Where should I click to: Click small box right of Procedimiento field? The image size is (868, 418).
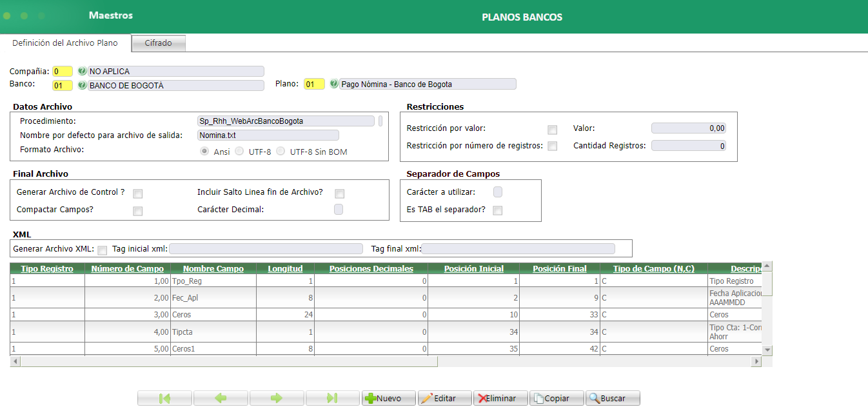380,121
